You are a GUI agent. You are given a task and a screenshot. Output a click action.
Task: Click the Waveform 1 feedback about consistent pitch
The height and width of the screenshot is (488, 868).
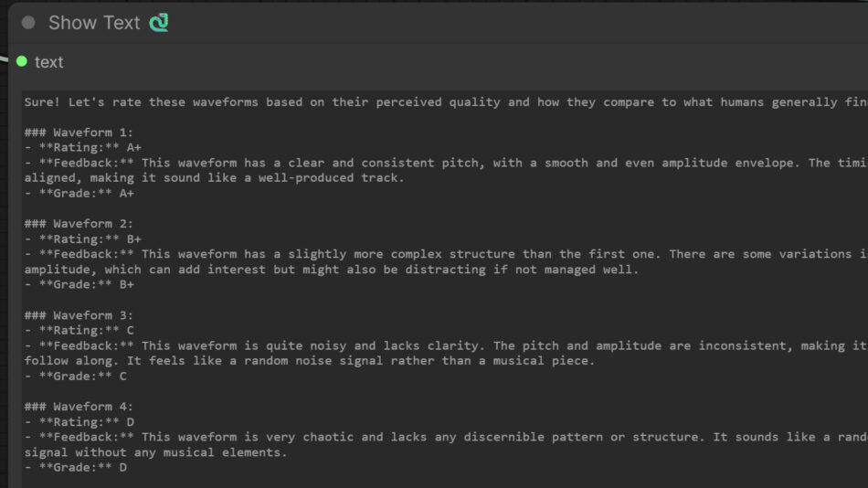coord(365,164)
